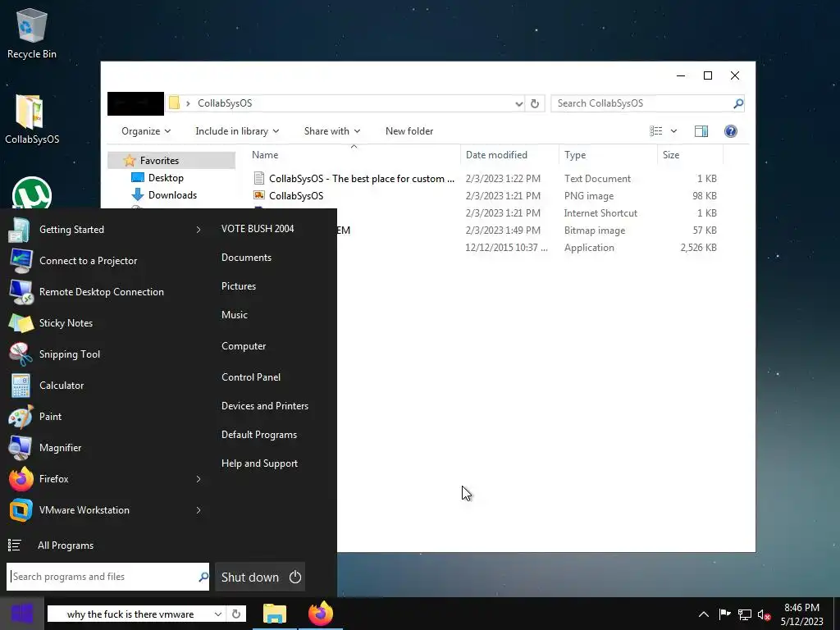
Task: Launch Paint from Start menu
Action: coord(104,416)
